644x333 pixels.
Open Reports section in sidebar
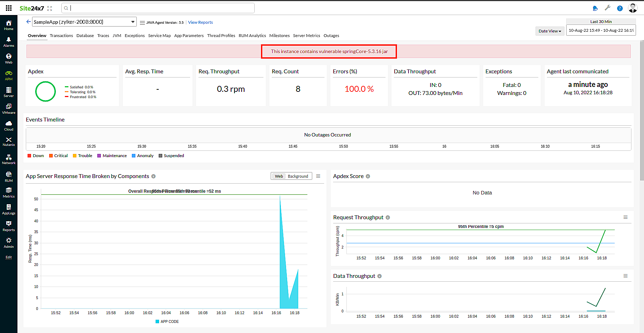9,226
